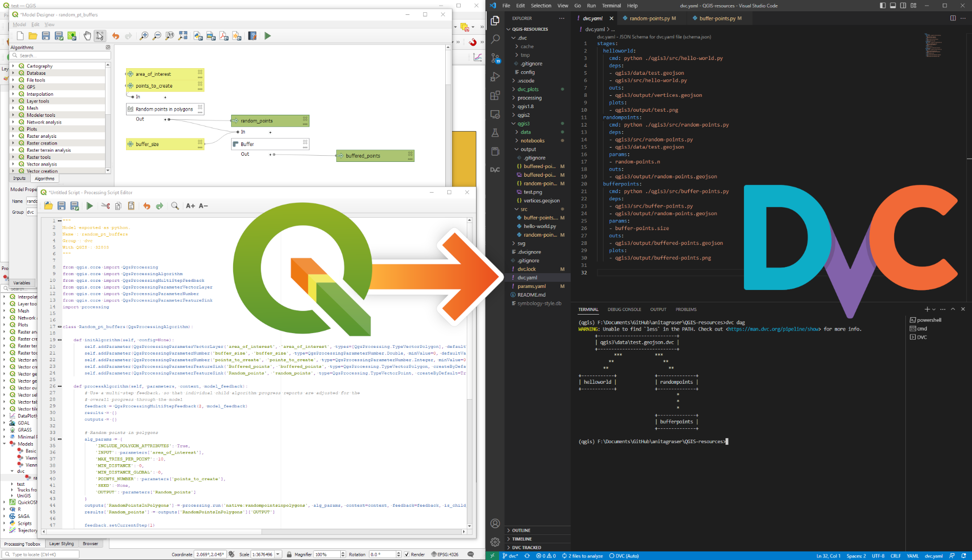
Task: Open Model menu in Model Designer
Action: point(19,25)
